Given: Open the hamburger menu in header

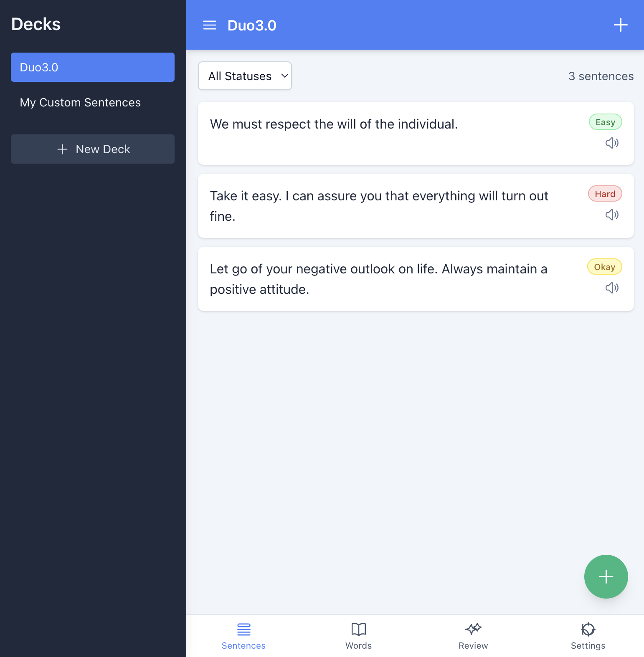Looking at the screenshot, I should pyautogui.click(x=210, y=25).
